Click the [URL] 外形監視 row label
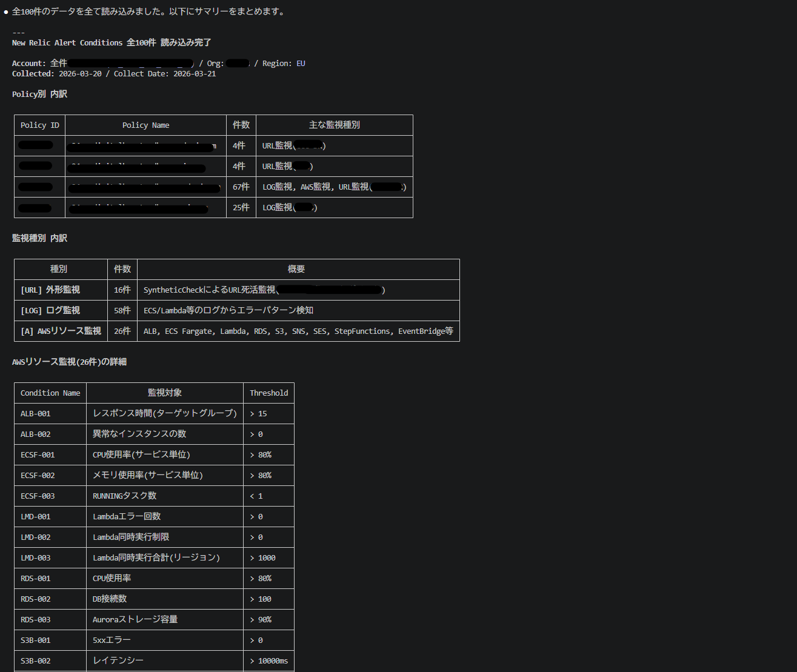 (x=50, y=290)
